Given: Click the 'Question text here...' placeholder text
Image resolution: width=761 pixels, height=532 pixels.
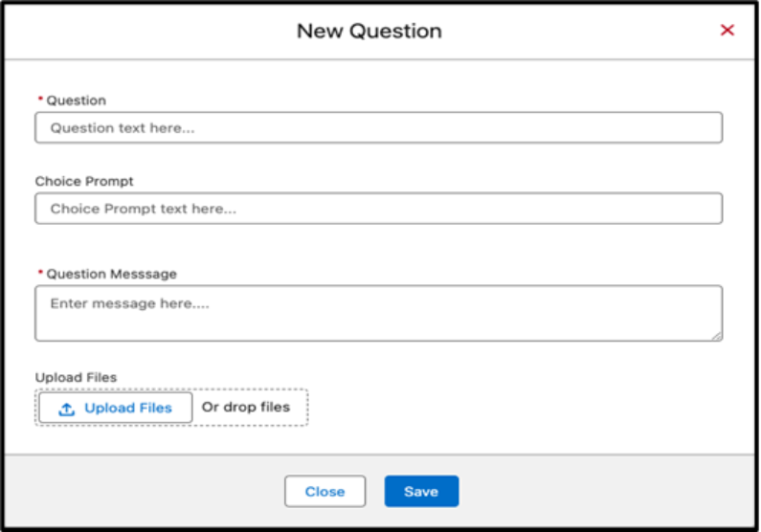Looking at the screenshot, I should click(x=123, y=128).
